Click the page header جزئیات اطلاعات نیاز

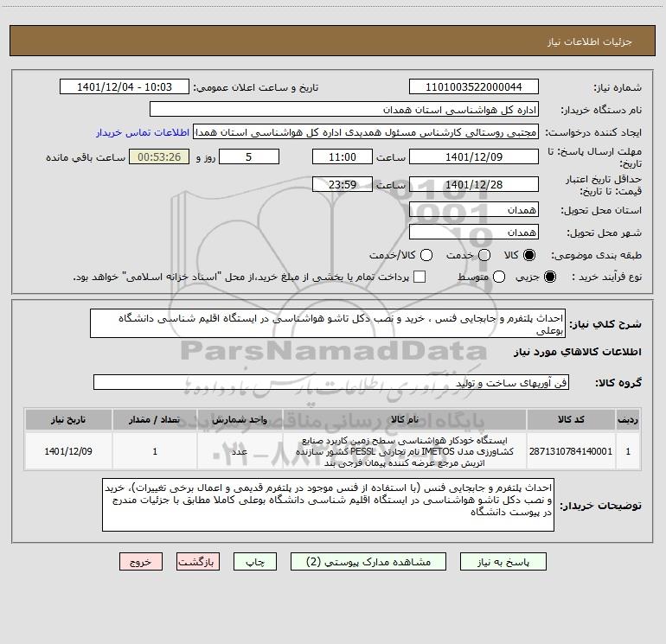pos(590,41)
